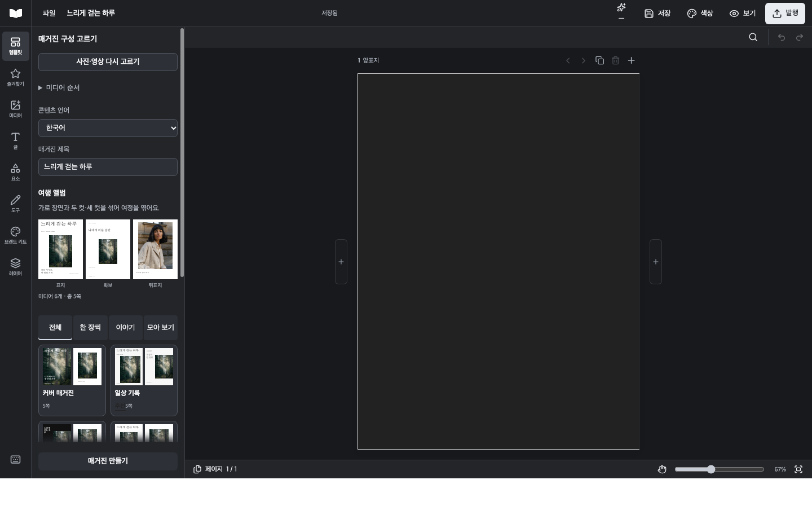Click the keyboard shortcuts icon
The height and width of the screenshot is (515, 812).
coord(16,460)
